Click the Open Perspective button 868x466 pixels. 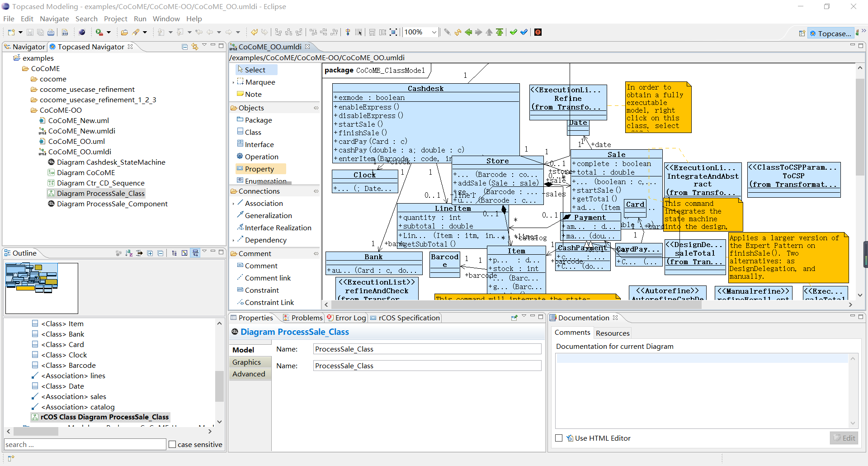tap(802, 33)
